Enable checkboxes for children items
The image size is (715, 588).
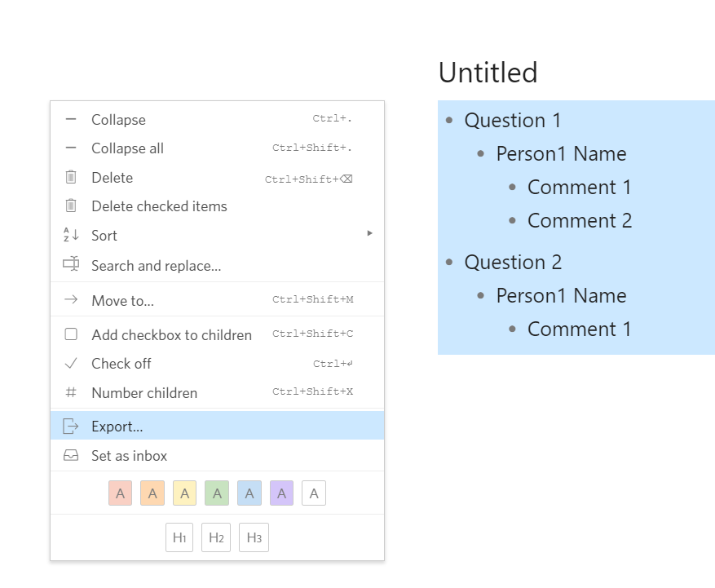171,334
